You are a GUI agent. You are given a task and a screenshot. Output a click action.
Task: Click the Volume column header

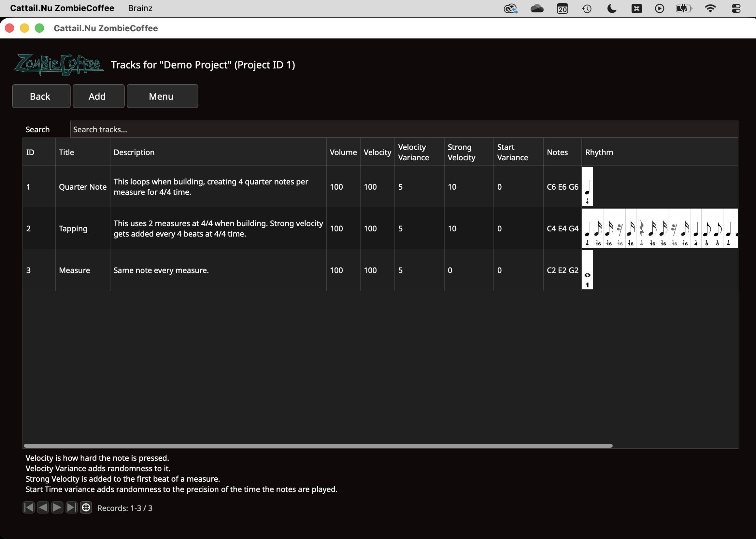click(x=343, y=152)
